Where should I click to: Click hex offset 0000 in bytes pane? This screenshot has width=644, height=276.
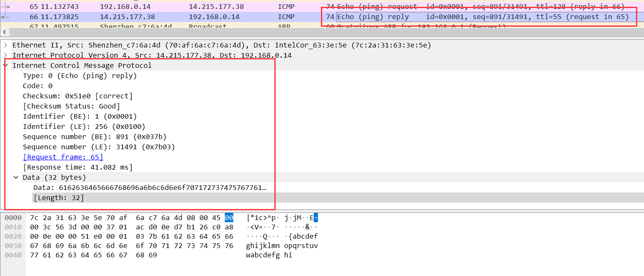[13, 218]
